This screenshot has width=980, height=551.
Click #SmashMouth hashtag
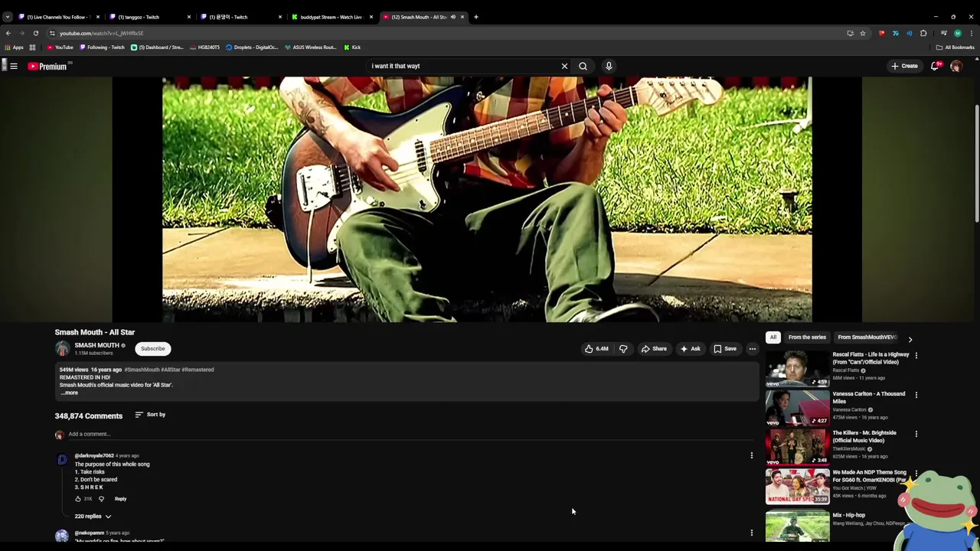[142, 370]
